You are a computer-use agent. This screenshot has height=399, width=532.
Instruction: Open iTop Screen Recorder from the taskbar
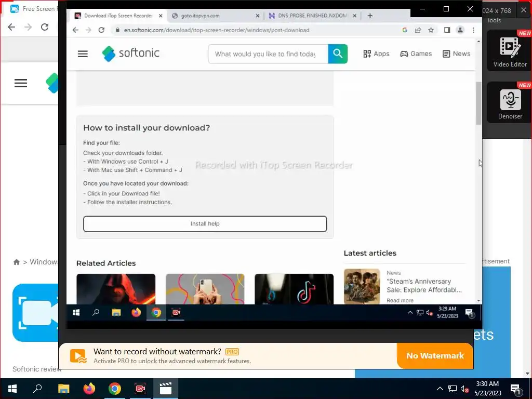tap(140, 389)
